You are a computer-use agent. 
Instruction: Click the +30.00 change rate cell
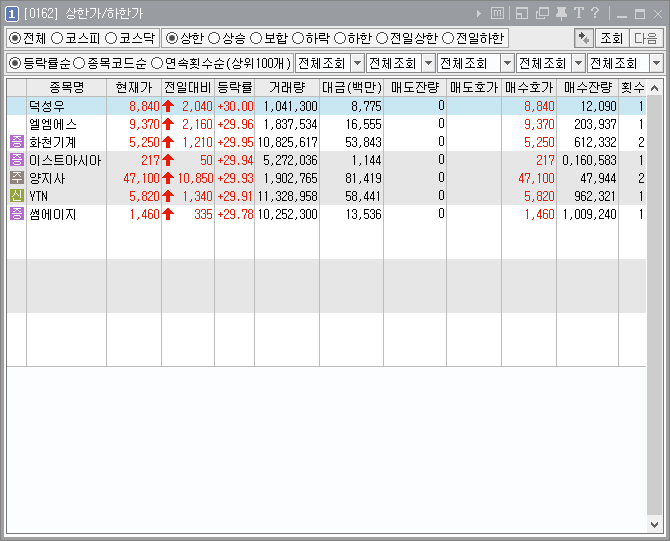pos(235,106)
